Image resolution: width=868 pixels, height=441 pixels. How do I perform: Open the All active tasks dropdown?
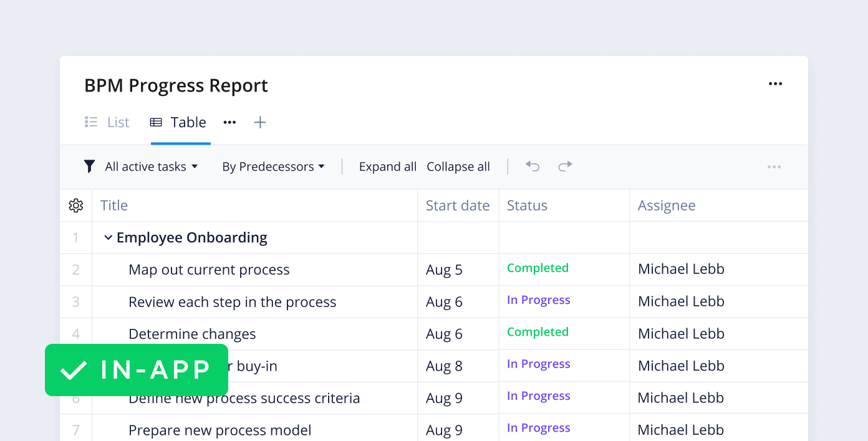[150, 166]
